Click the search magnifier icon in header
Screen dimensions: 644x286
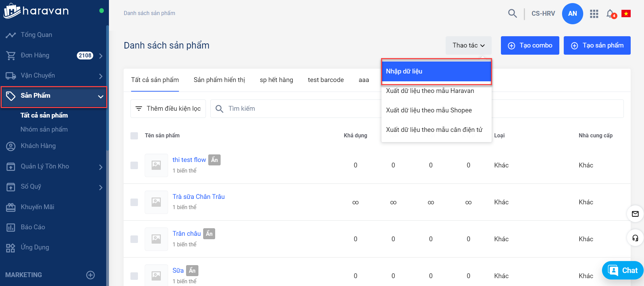tap(512, 13)
